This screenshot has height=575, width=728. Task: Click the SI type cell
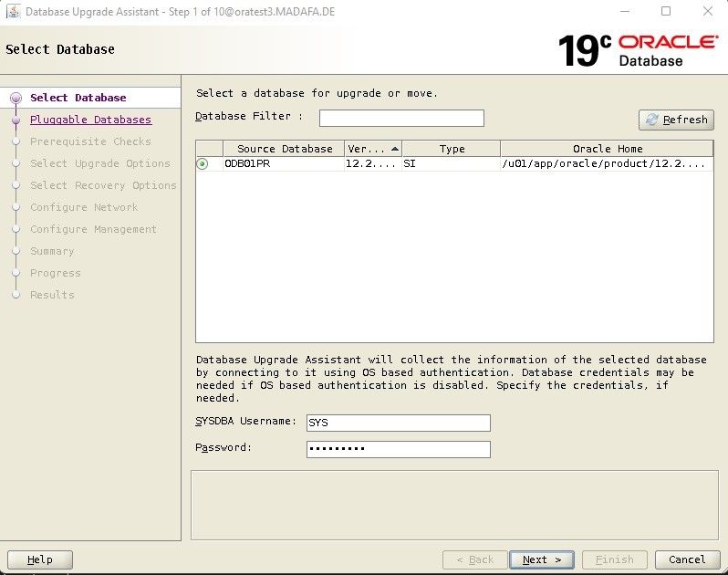click(451, 163)
